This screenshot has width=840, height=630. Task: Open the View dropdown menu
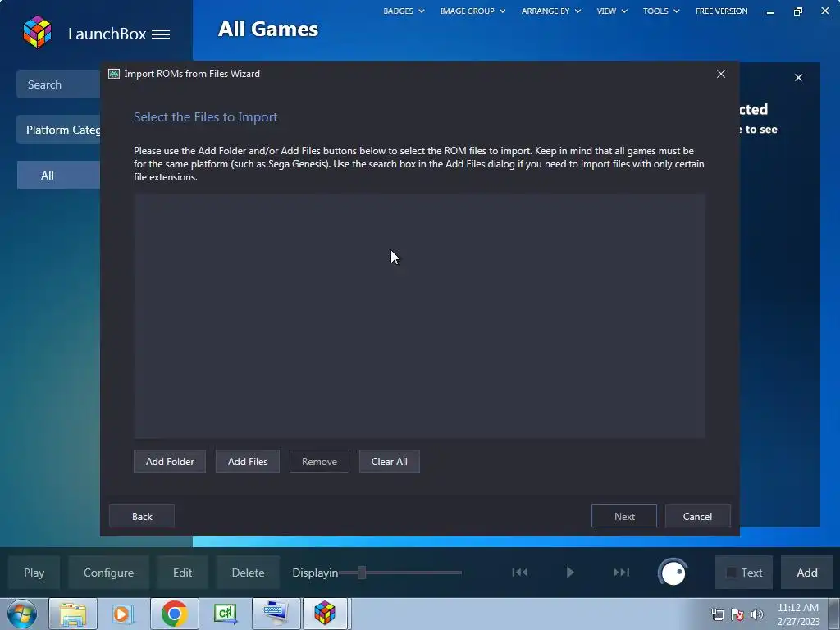[612, 11]
